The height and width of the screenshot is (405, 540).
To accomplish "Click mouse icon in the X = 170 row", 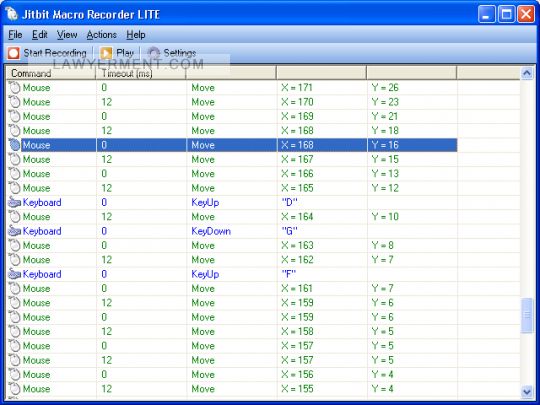I will point(14,102).
